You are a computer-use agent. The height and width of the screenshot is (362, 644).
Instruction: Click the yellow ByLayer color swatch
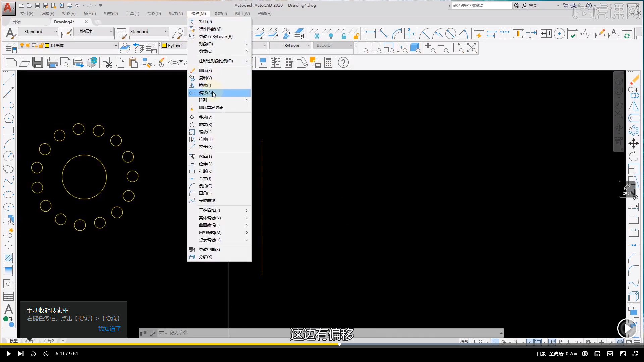click(164, 45)
